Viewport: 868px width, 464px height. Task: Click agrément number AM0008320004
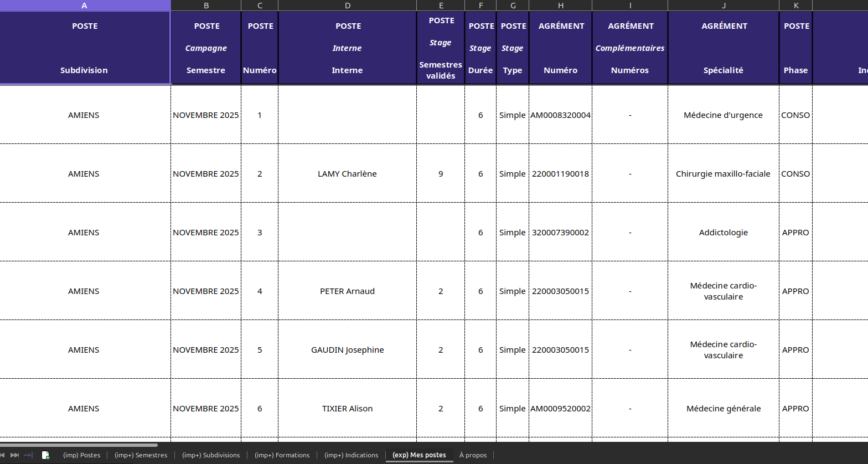(x=560, y=115)
